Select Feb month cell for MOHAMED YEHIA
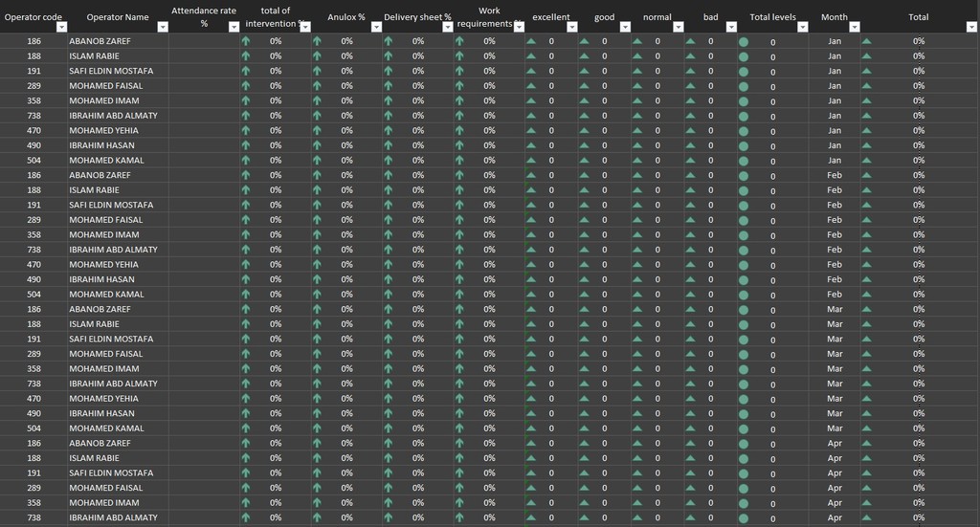Image resolution: width=980 pixels, height=527 pixels. 835,264
